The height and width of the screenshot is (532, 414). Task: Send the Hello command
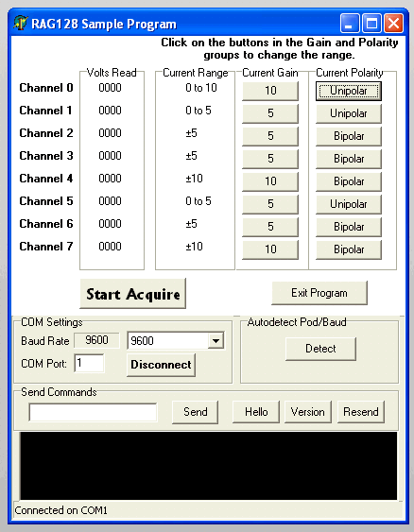coord(256,412)
